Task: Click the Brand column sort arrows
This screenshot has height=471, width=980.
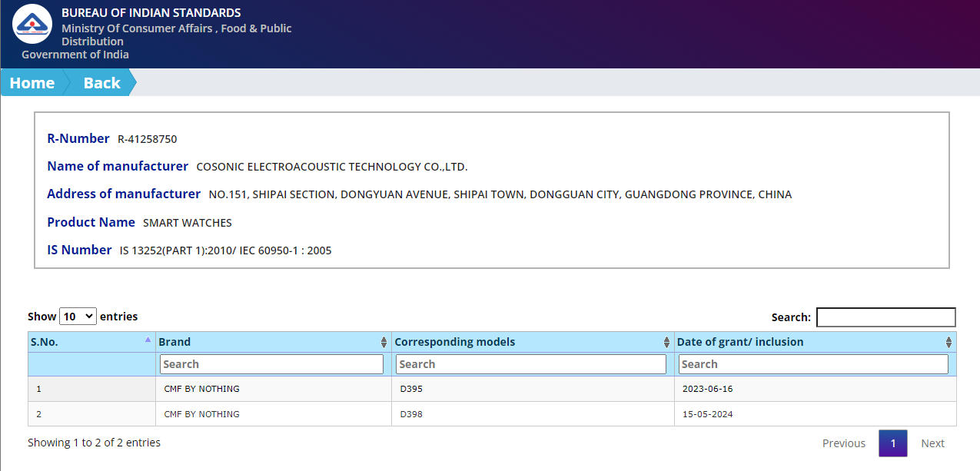Action: [384, 343]
